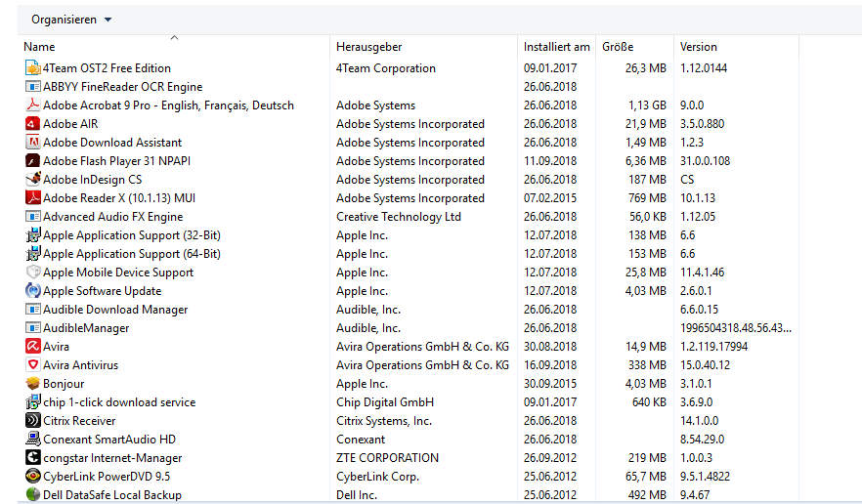862x504 pixels.
Task: Click the Conexant SmartAudio HD icon
Action: [x=33, y=440]
